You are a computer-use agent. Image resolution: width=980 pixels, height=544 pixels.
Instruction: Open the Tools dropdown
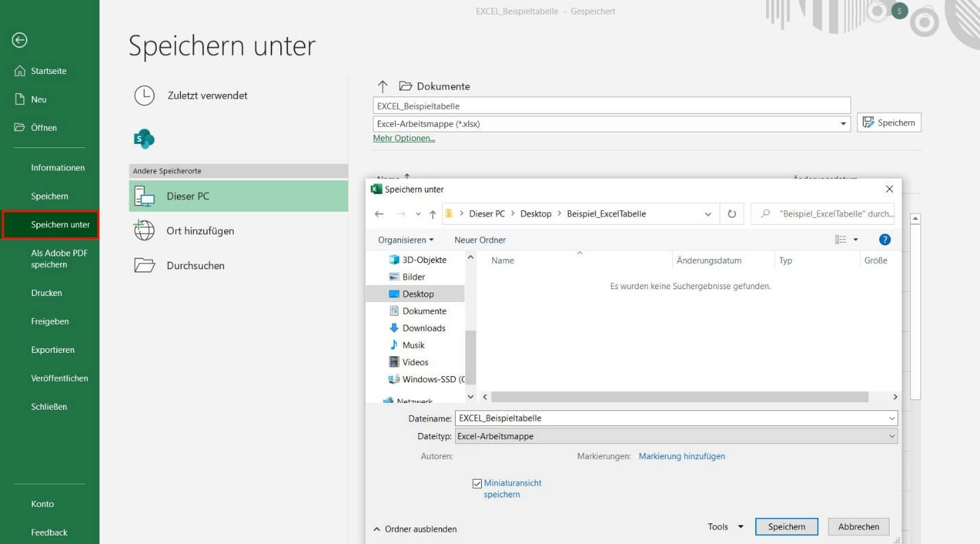[725, 526]
